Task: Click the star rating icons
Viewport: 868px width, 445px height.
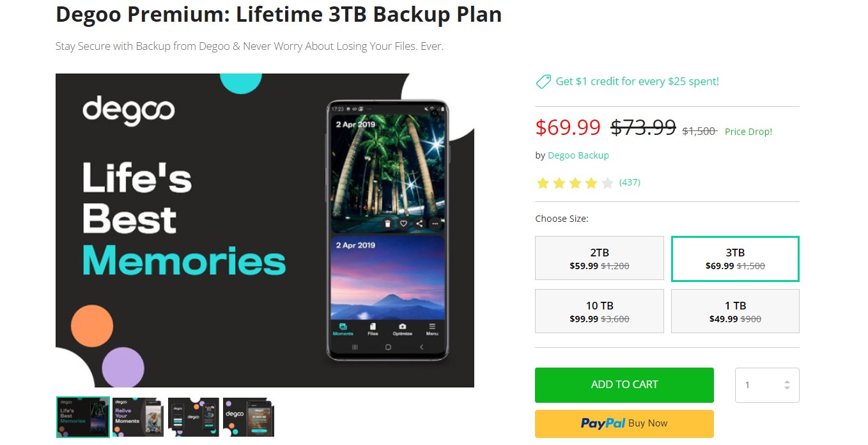Action: point(575,183)
